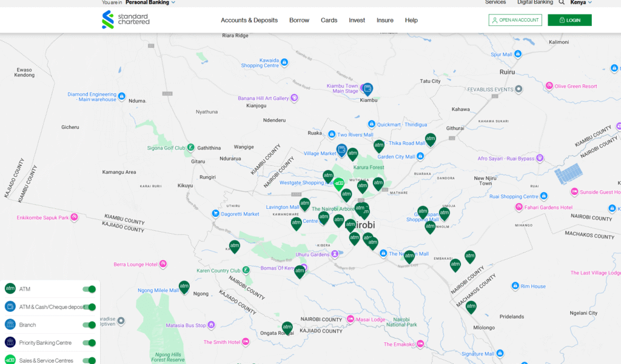The width and height of the screenshot is (621, 364).
Task: Click the Olive Green Resort hotel pin
Action: (x=549, y=86)
